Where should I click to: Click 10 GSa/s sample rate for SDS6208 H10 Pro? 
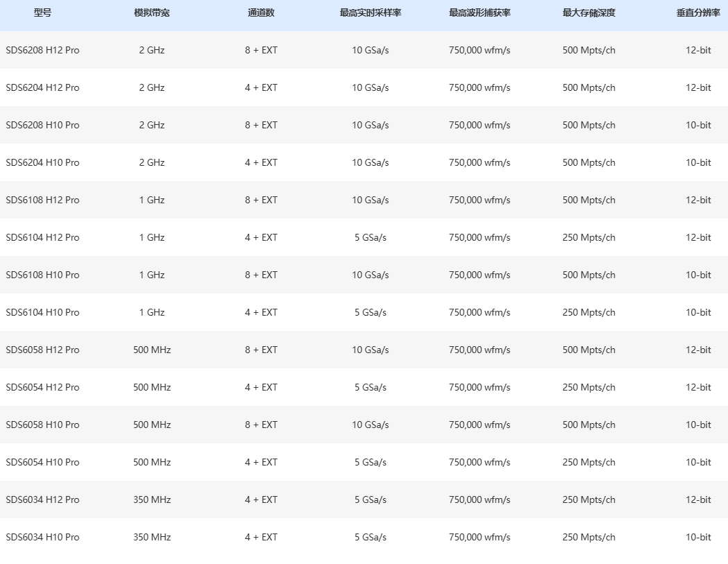371,126
